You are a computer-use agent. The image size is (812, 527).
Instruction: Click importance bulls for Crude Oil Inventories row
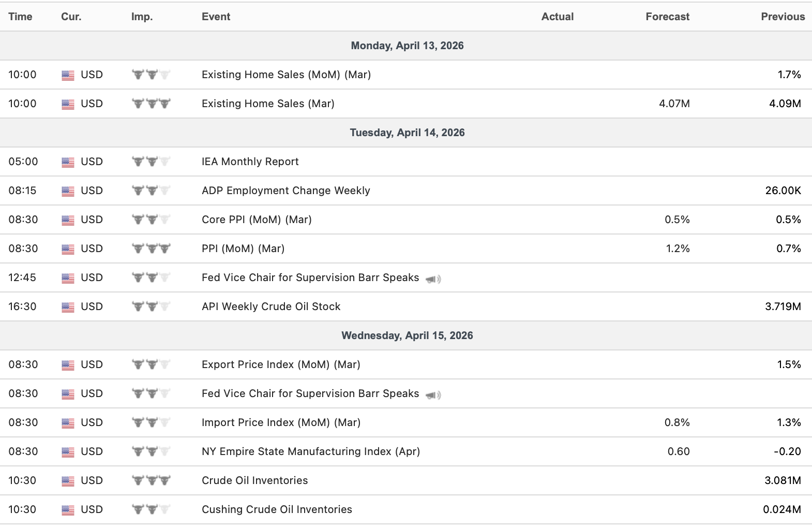point(151,480)
